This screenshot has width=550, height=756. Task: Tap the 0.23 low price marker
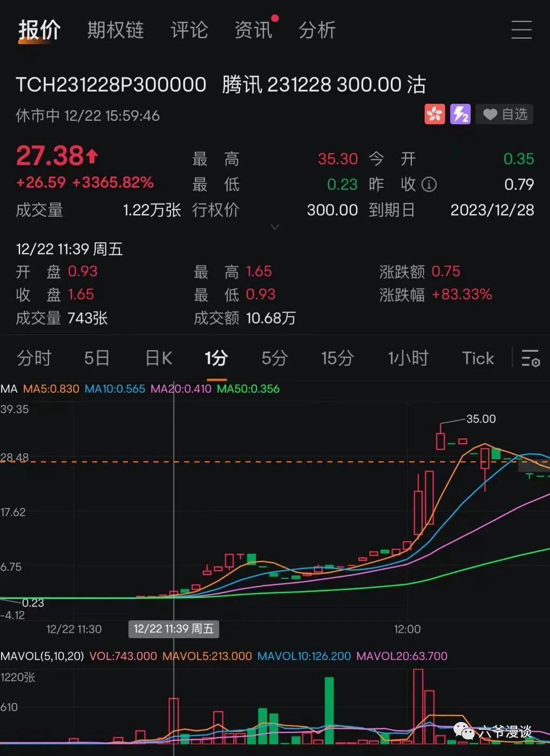pos(33,603)
